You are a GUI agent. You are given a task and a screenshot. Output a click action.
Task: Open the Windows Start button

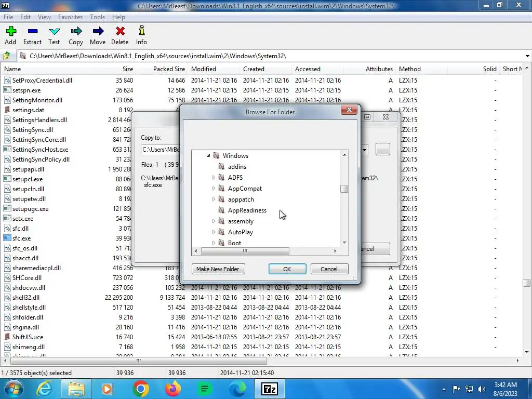pyautogui.click(x=13, y=389)
